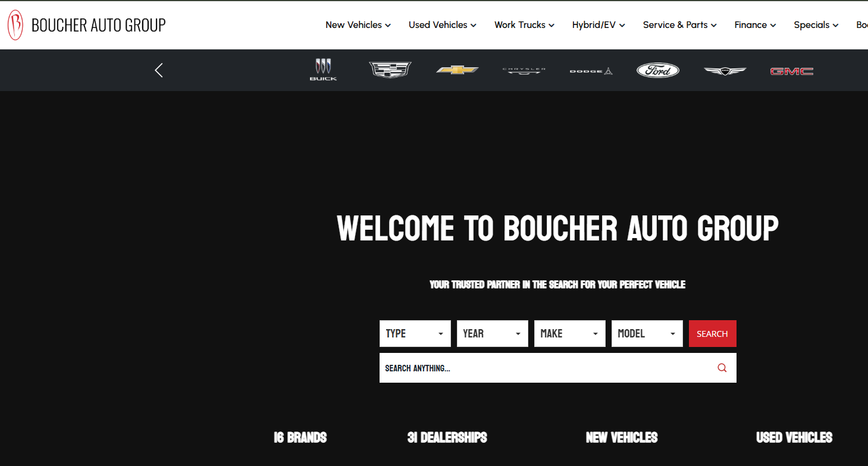Click the magnifier icon in search box
This screenshot has width=868, height=466.
[722, 368]
